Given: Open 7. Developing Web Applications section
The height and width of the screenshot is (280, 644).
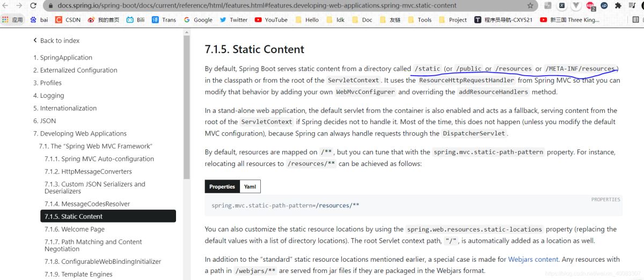Looking at the screenshot, I should point(80,133).
